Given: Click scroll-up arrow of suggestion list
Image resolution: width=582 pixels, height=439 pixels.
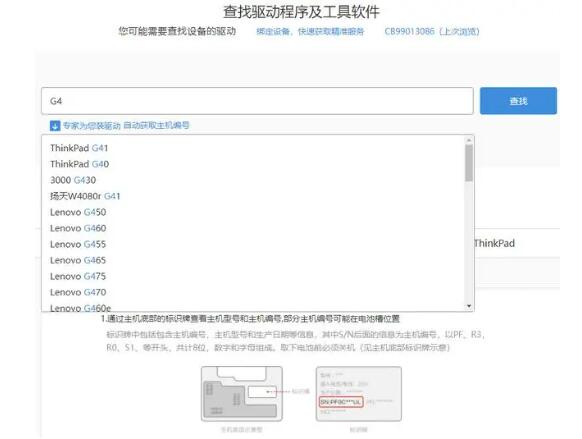Looking at the screenshot, I should pyautogui.click(x=469, y=140).
